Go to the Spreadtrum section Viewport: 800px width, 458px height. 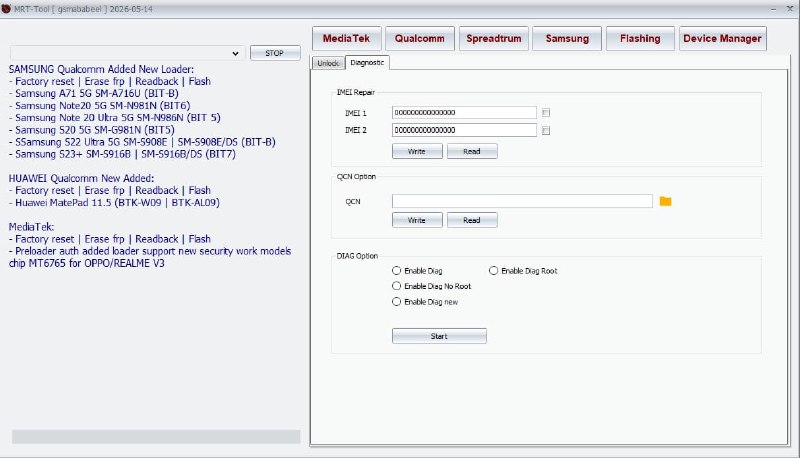coord(493,39)
